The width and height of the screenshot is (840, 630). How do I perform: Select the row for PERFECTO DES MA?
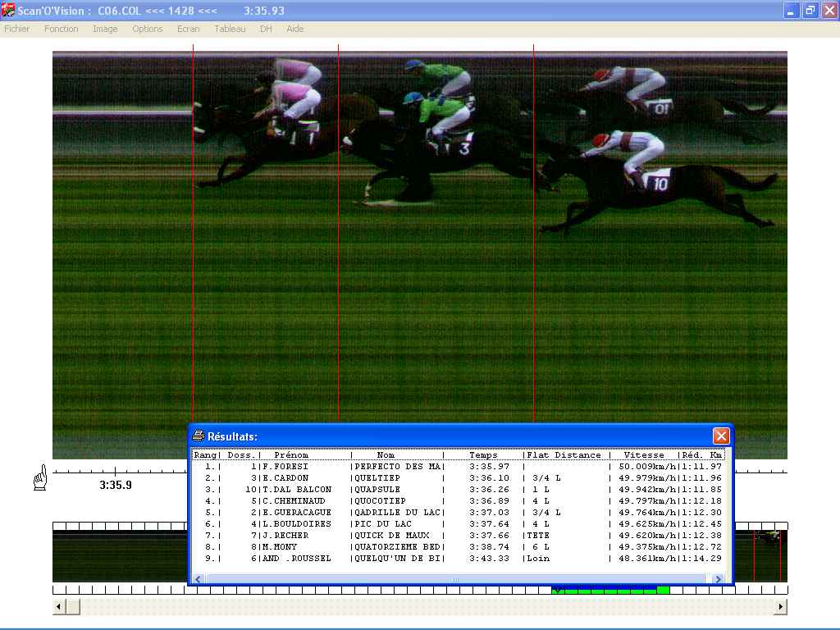tap(458, 467)
